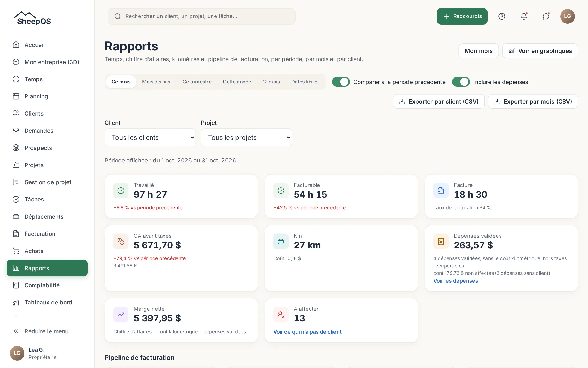Open the Déplacements section
This screenshot has width=588, height=368.
(x=47, y=216)
